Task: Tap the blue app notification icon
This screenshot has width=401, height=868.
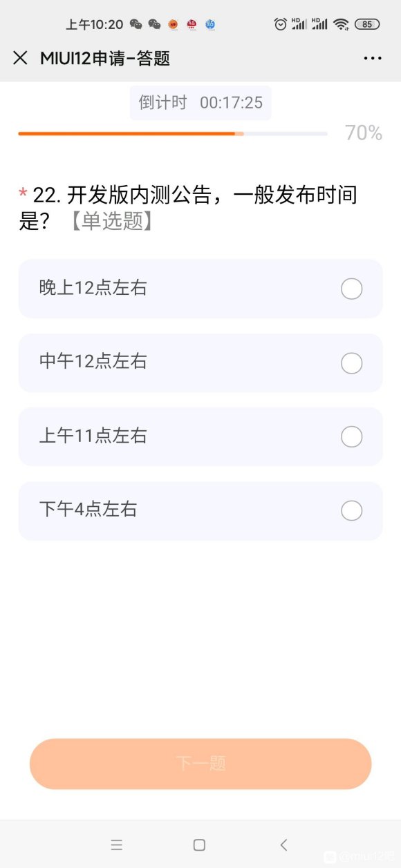Action: point(210,25)
